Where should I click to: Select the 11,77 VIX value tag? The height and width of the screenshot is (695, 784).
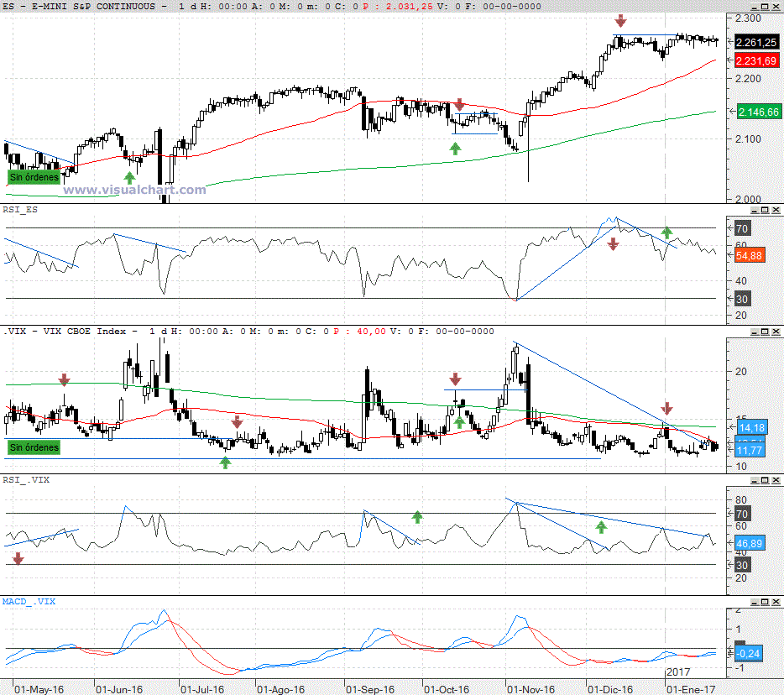tap(749, 451)
